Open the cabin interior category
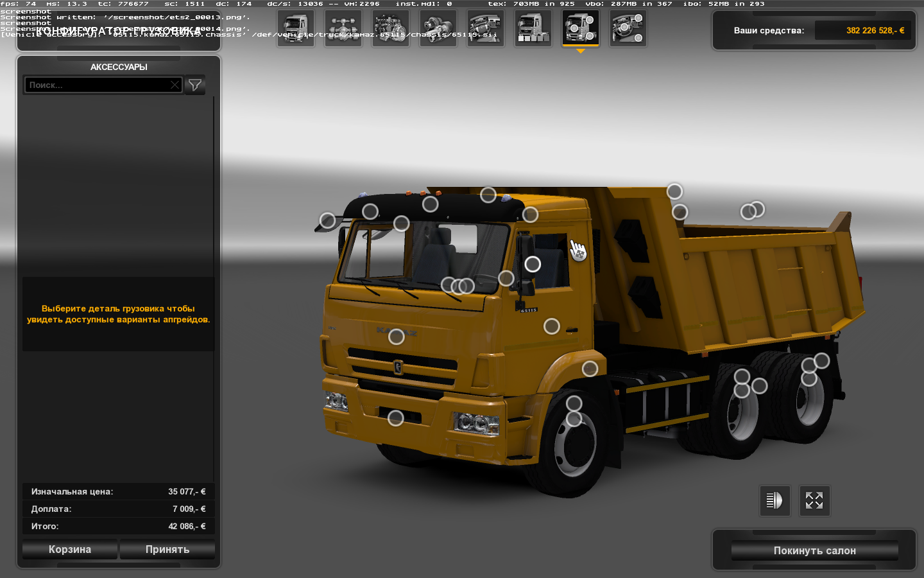This screenshot has width=924, height=578. [x=486, y=29]
